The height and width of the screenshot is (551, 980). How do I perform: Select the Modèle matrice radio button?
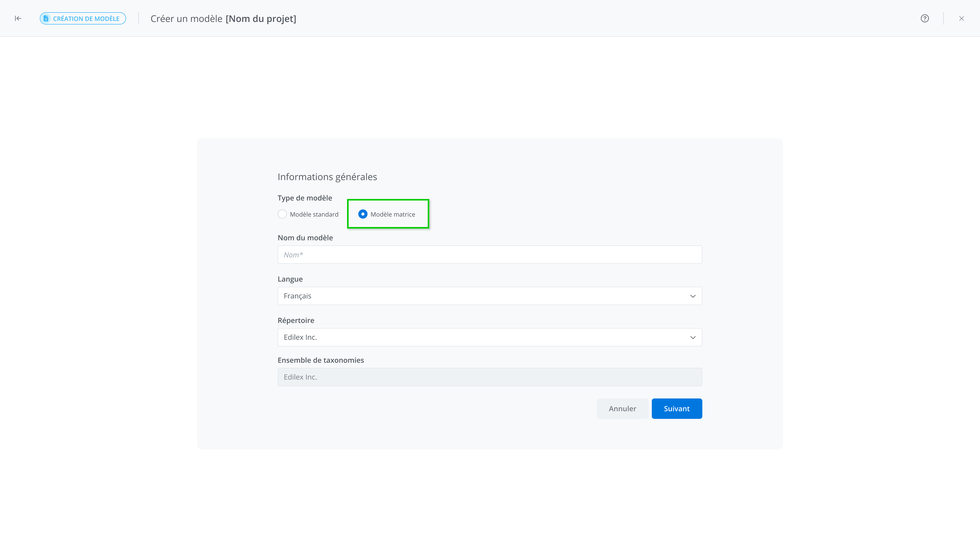click(363, 214)
